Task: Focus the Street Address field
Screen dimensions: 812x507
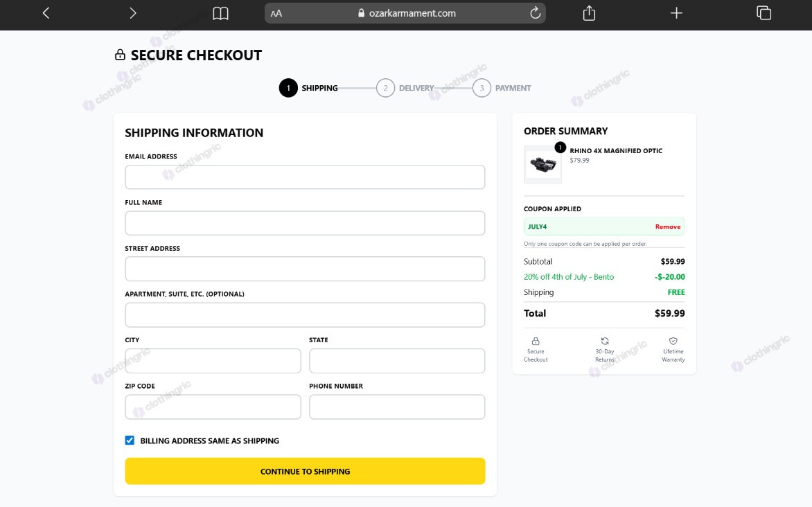Action: (x=305, y=269)
